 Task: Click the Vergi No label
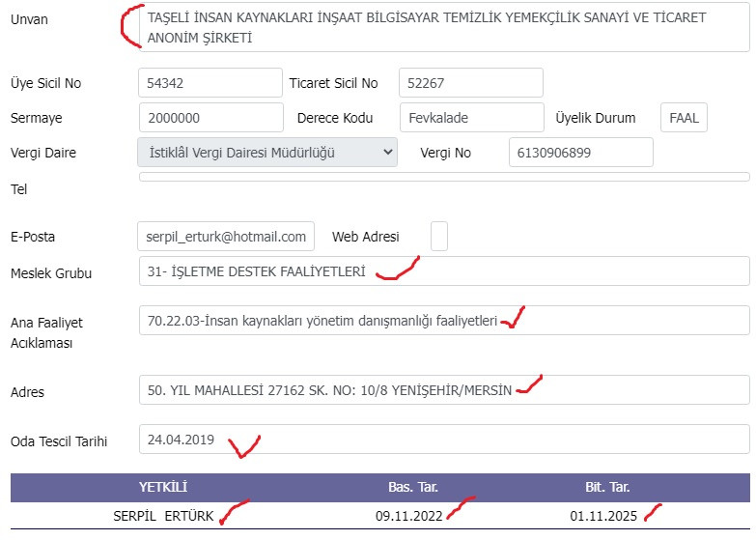click(x=445, y=153)
